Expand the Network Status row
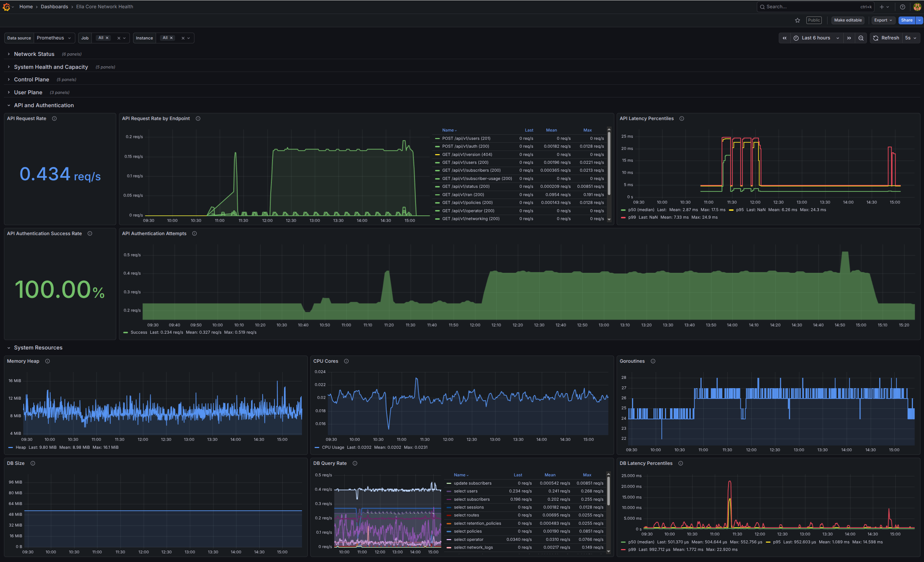The height and width of the screenshot is (562, 924). pyautogui.click(x=34, y=54)
